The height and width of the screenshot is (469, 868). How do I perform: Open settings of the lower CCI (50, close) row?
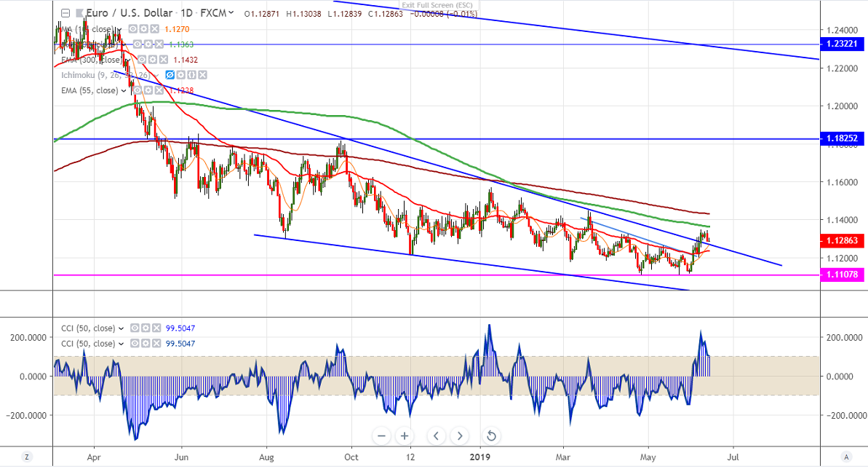pyautogui.click(x=146, y=344)
